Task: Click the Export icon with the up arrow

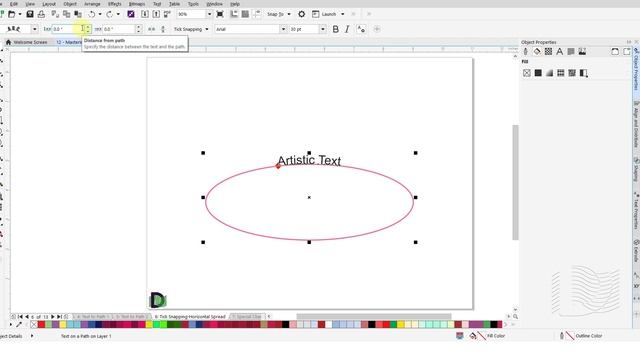Action: [156, 14]
